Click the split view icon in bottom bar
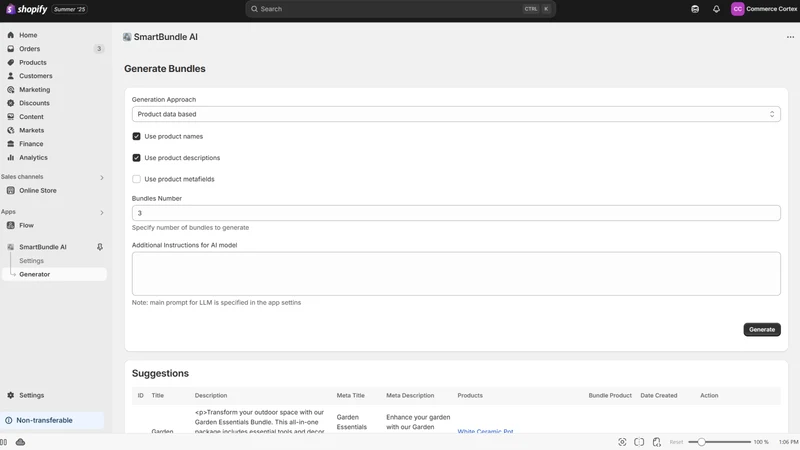 pos(639,442)
